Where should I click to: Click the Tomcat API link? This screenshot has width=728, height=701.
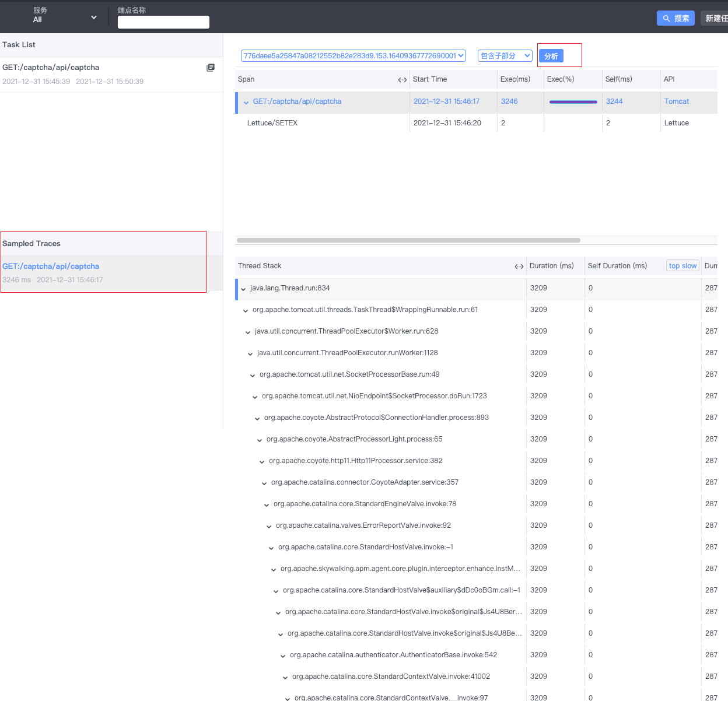pyautogui.click(x=676, y=101)
